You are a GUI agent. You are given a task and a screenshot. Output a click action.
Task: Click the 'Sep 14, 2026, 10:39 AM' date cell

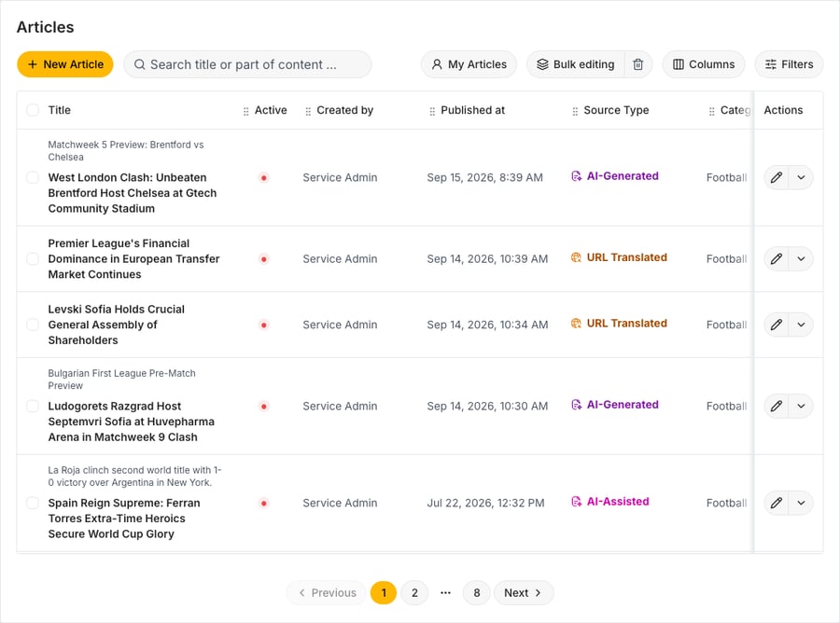487,259
